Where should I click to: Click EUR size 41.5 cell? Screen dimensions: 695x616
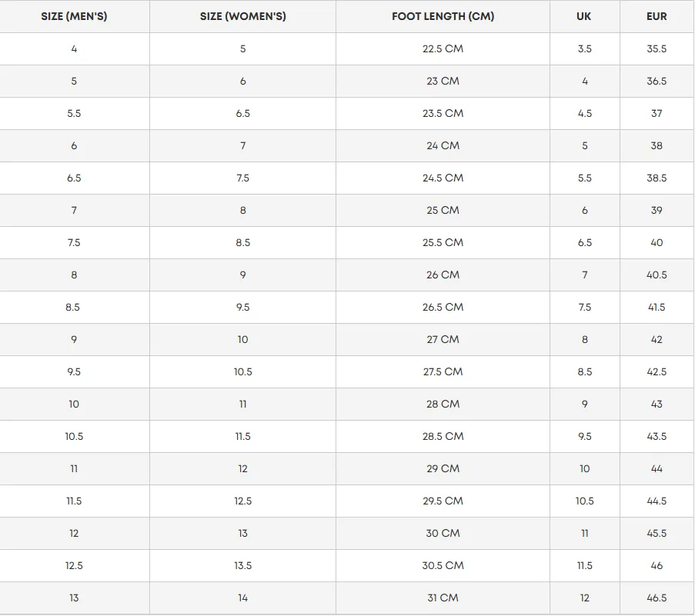tap(657, 308)
